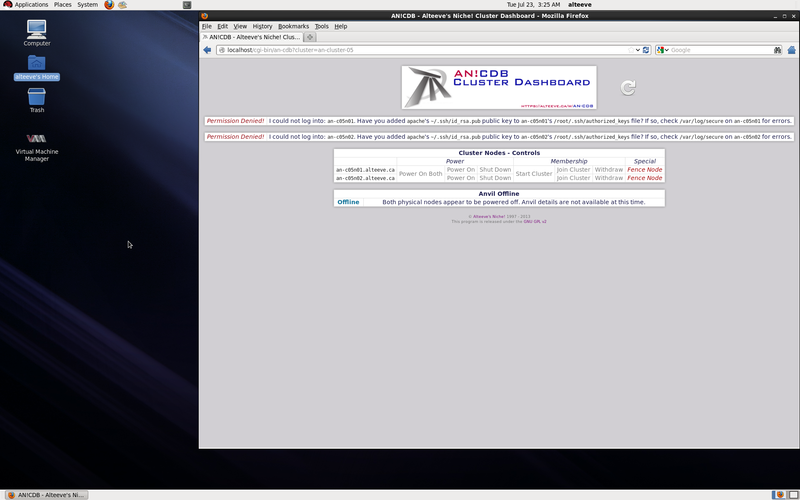Click Join Cluster for an-c05n01
Screen dimensions: 800x500
pos(573,169)
